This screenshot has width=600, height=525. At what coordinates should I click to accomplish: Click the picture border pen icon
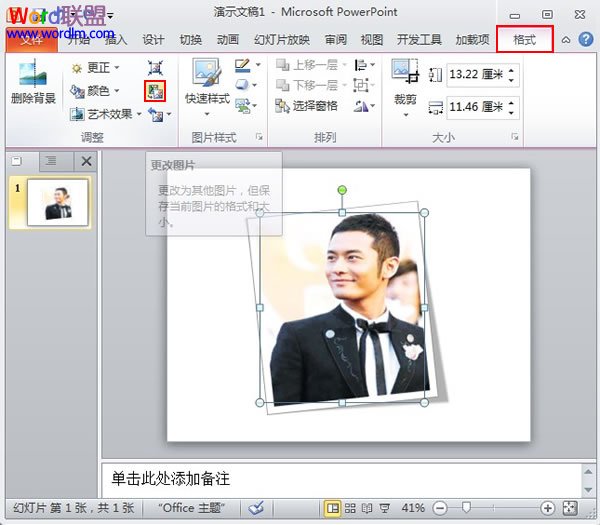[243, 65]
